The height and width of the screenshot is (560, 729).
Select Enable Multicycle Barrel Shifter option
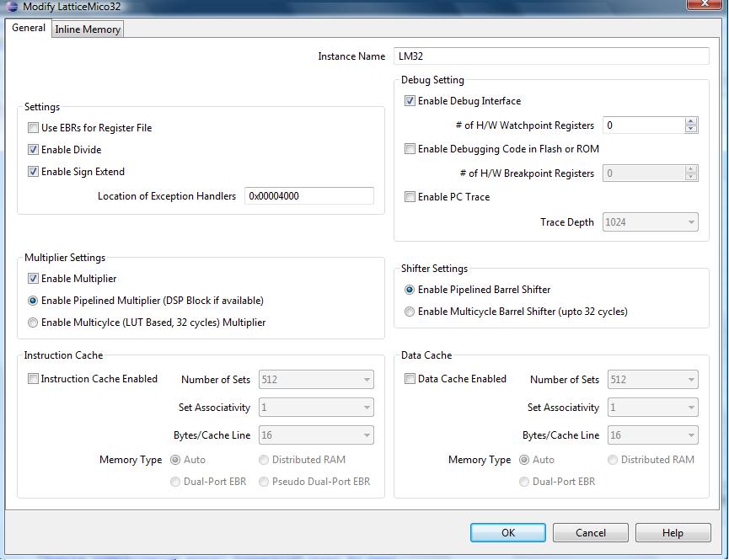409,312
